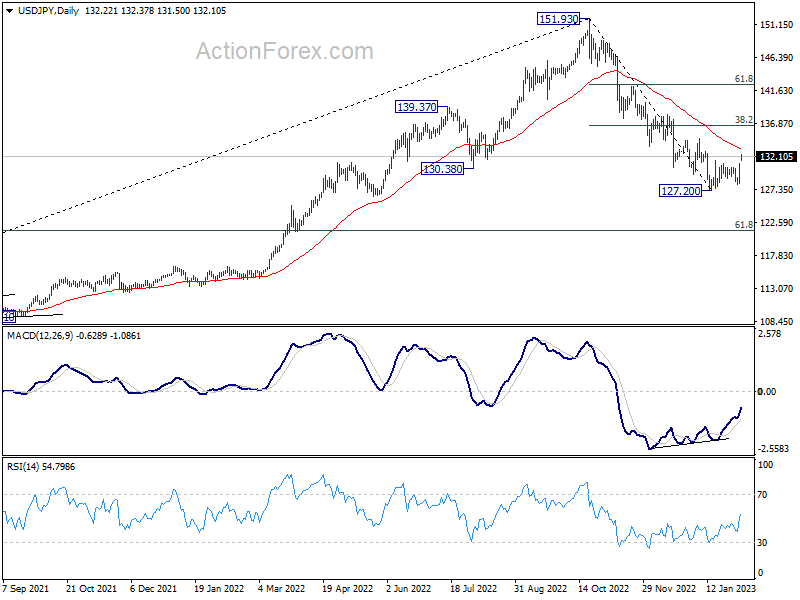Select the 151.930 peak price label
This screenshot has height=600, width=800.
tap(559, 19)
